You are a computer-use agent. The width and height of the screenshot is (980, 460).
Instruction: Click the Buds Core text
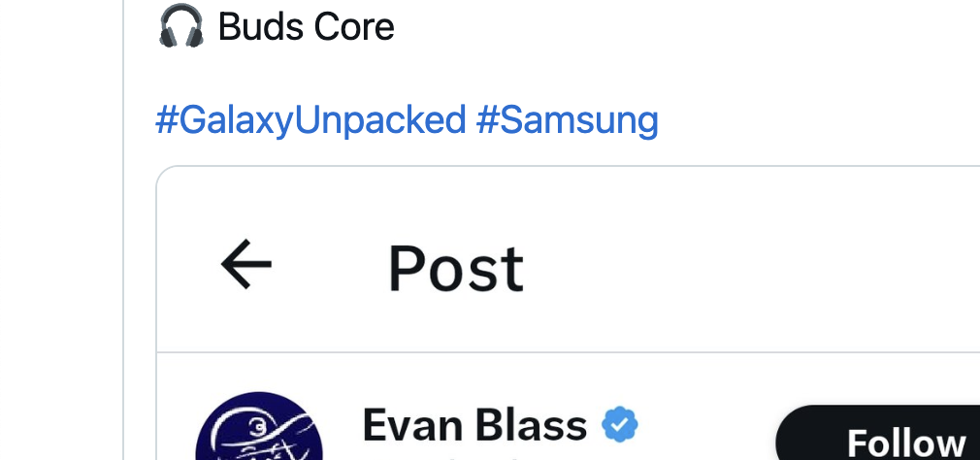tap(306, 27)
